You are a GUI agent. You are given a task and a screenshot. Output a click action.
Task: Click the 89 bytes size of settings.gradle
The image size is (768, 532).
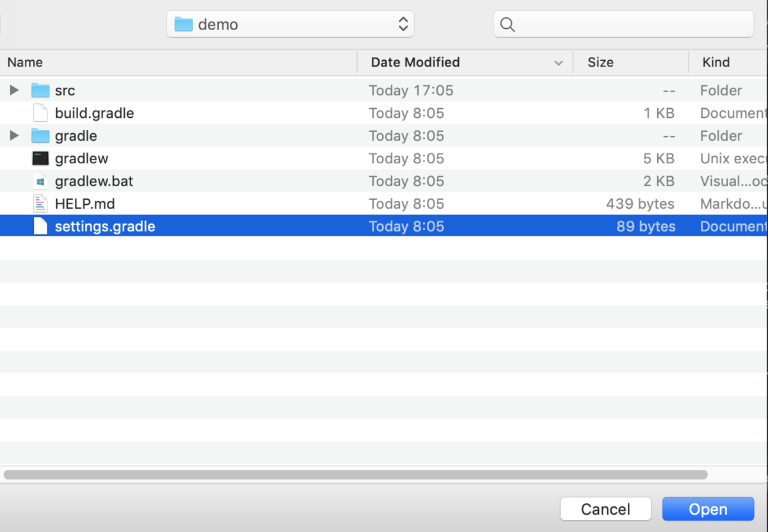(x=646, y=226)
